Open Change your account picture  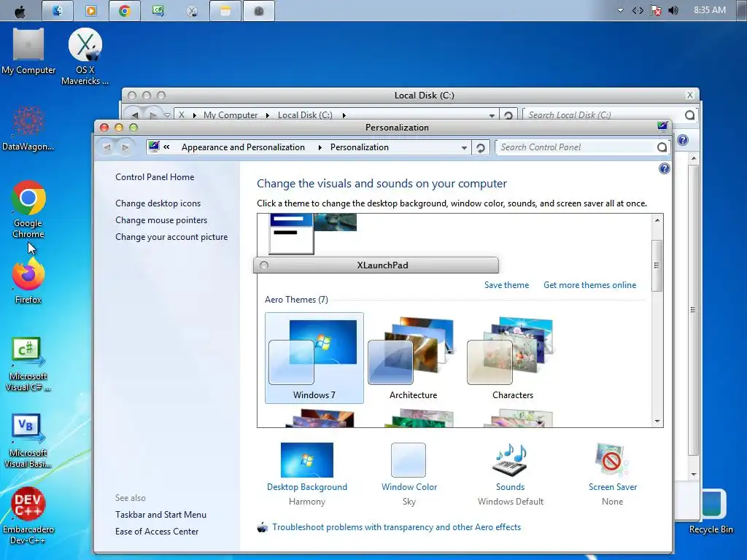[171, 237]
